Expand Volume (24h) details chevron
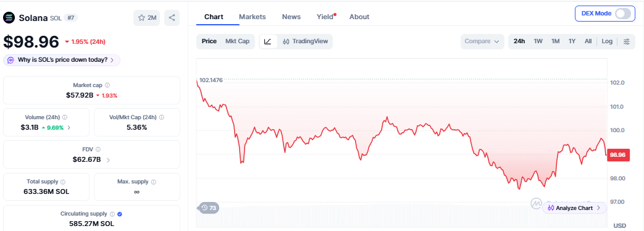 [x=69, y=128]
